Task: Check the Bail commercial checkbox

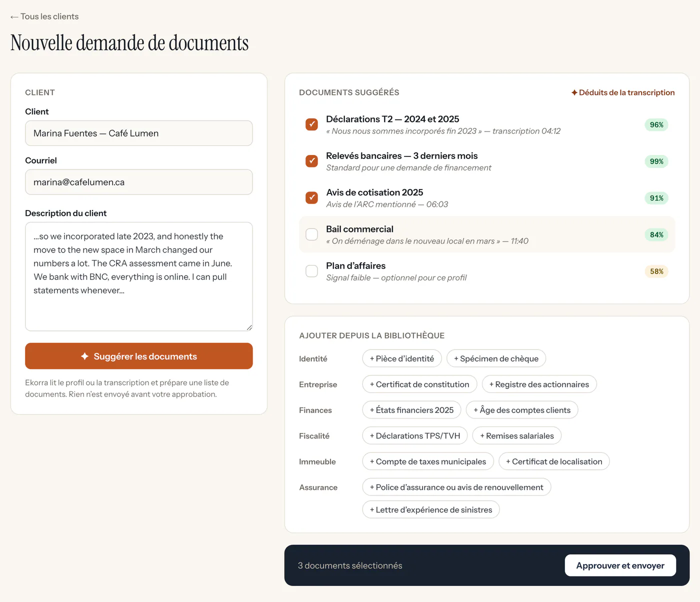Action: click(311, 234)
